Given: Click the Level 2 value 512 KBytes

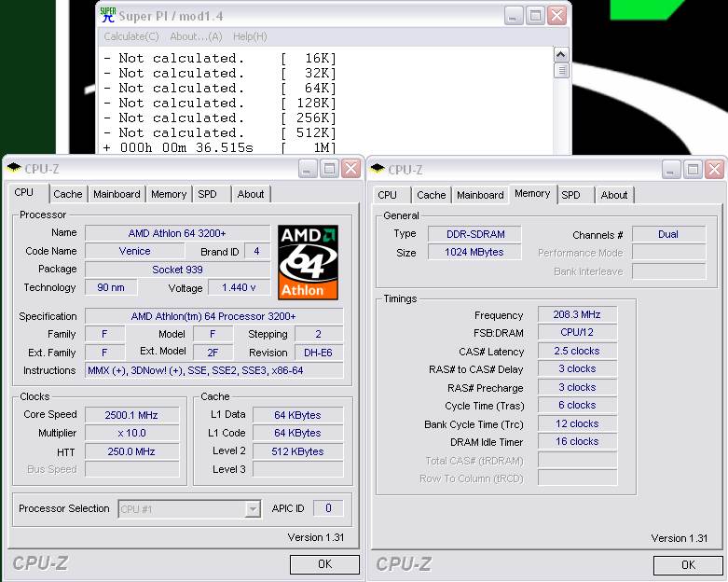Looking at the screenshot, I should (297, 451).
